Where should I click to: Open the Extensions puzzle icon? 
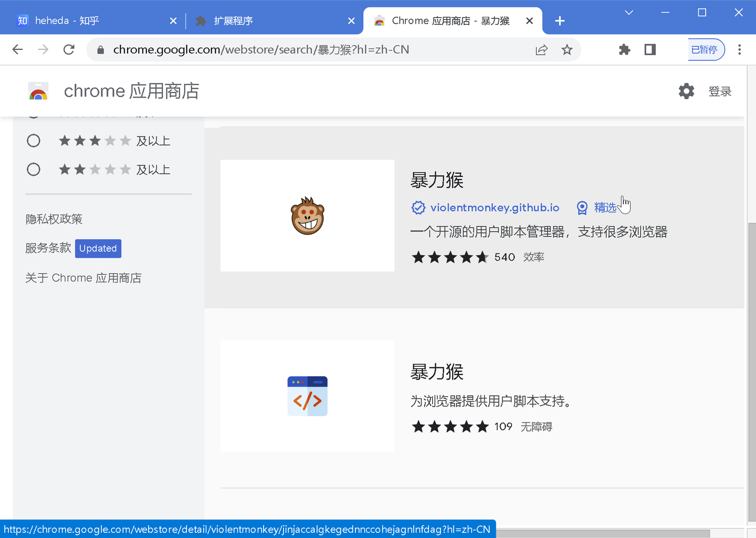[624, 49]
